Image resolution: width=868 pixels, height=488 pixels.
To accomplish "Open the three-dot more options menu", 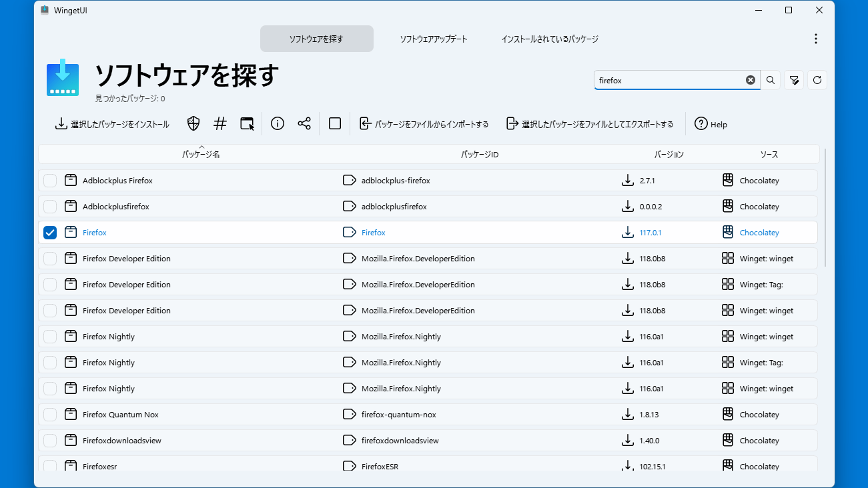I will point(815,39).
